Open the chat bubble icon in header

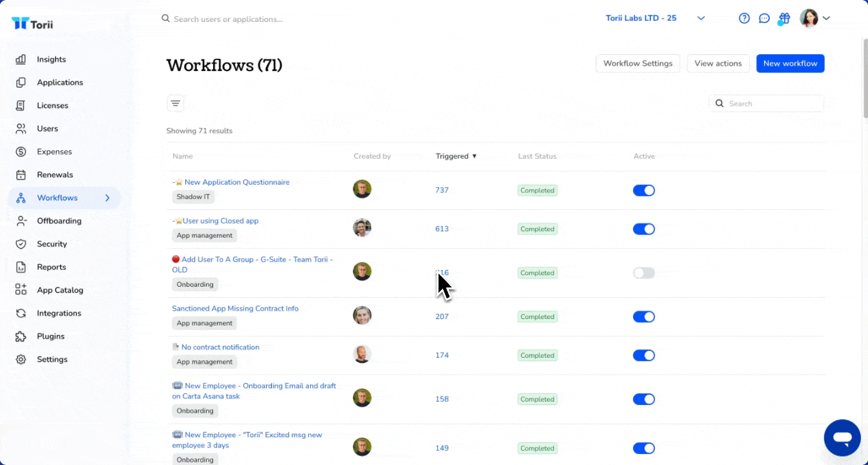764,18
